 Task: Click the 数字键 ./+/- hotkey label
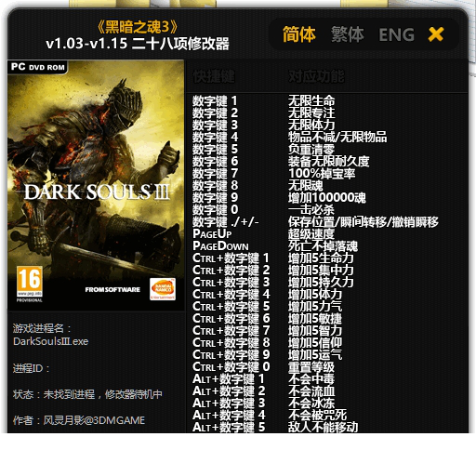coord(225,221)
